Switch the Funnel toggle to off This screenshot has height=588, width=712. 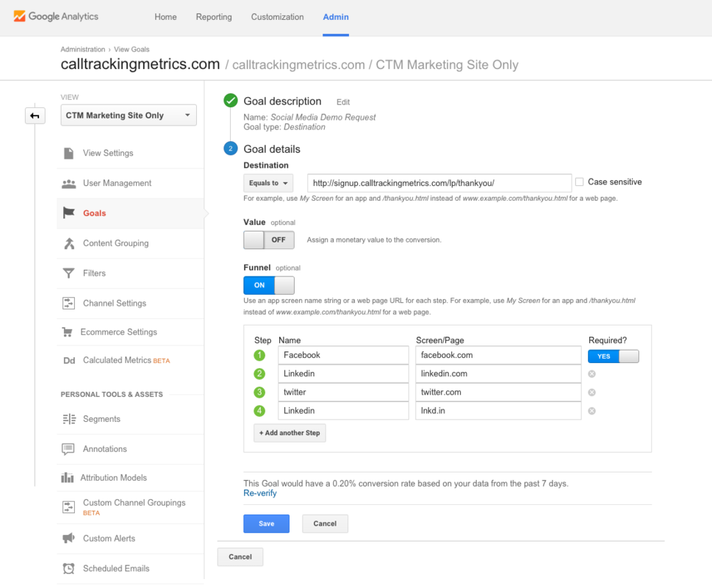tap(269, 285)
